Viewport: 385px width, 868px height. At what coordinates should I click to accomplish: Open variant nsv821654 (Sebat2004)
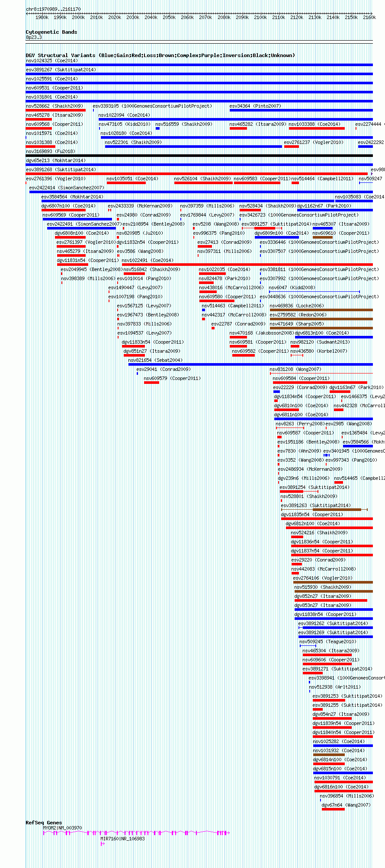pos(155,360)
